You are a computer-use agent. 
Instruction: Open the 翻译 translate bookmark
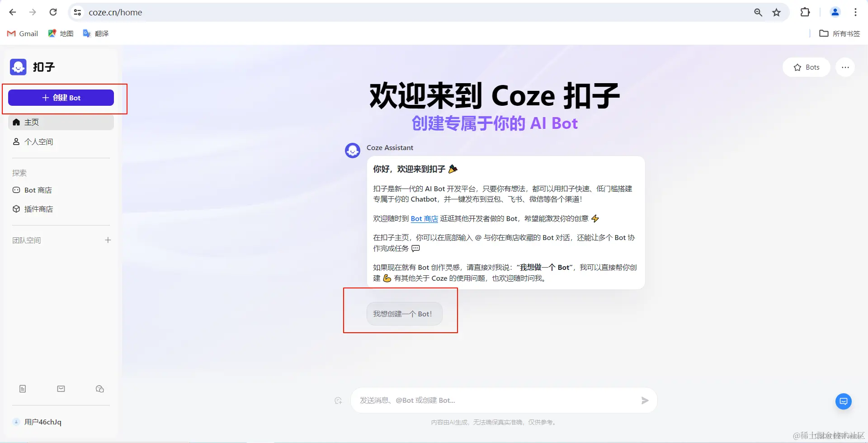(96, 33)
